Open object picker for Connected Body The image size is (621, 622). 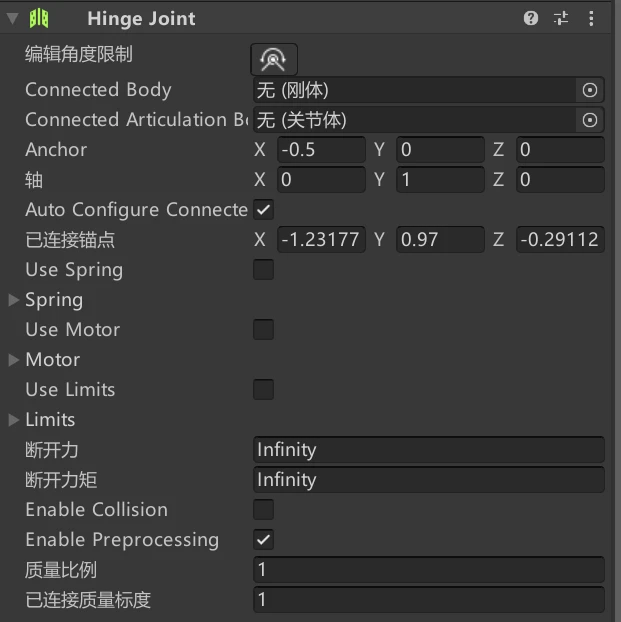pos(590,90)
